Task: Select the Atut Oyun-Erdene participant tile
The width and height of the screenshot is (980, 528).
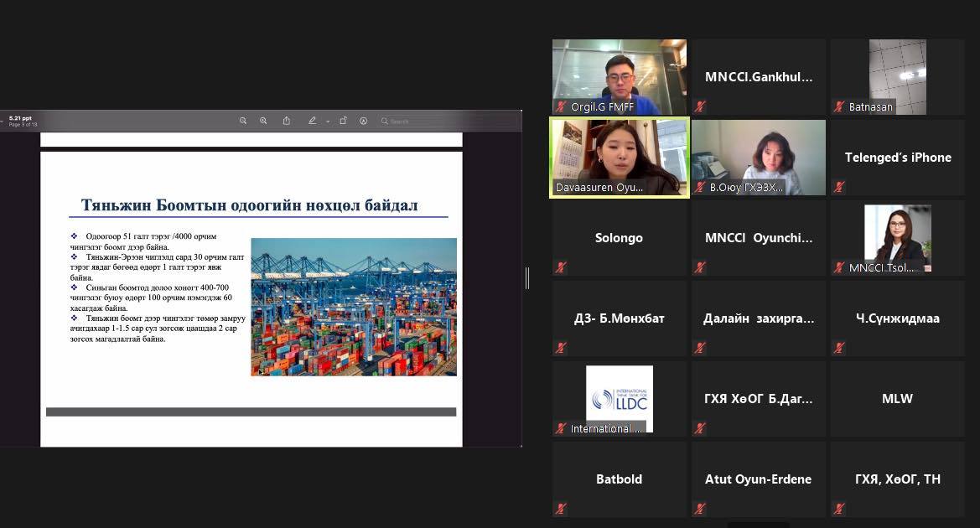Action: (759, 479)
